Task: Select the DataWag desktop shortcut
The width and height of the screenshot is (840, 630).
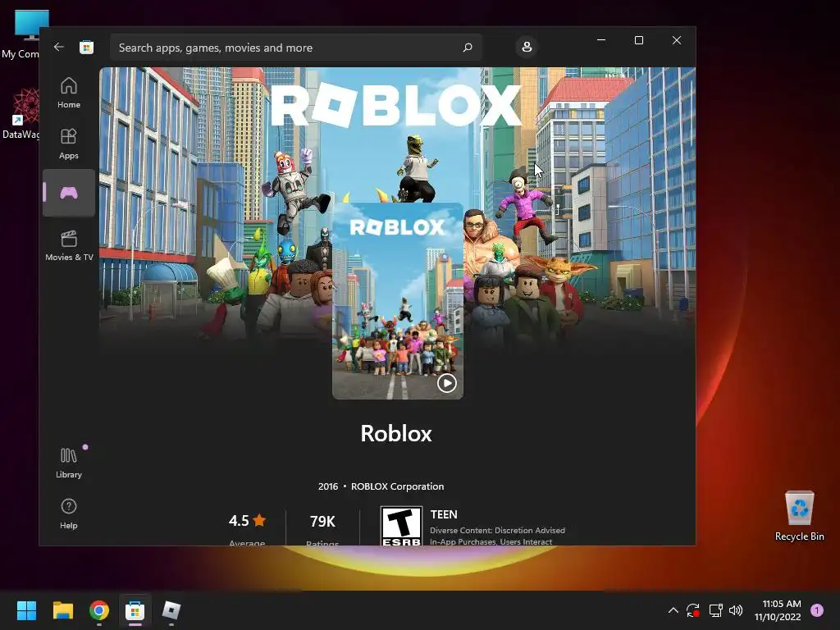Action: [21, 113]
